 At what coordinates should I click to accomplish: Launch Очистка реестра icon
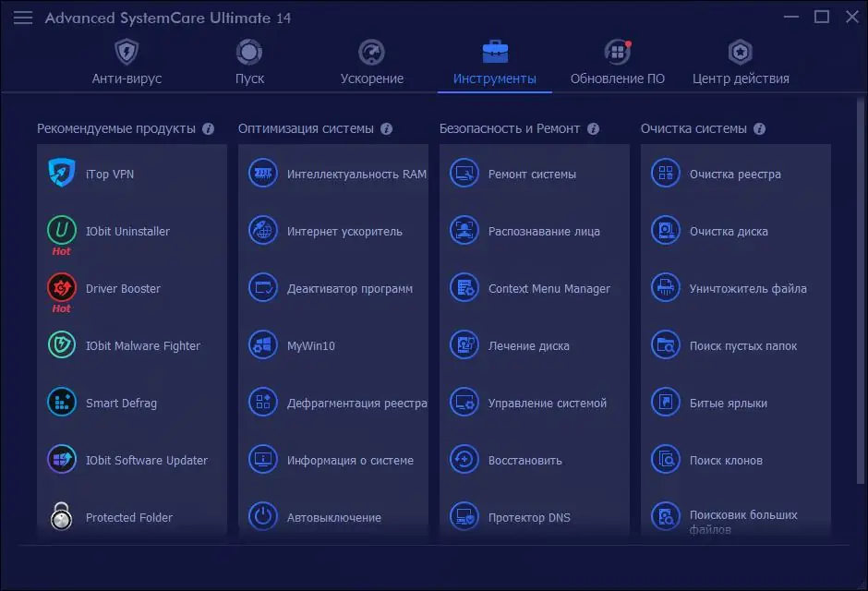coord(666,174)
